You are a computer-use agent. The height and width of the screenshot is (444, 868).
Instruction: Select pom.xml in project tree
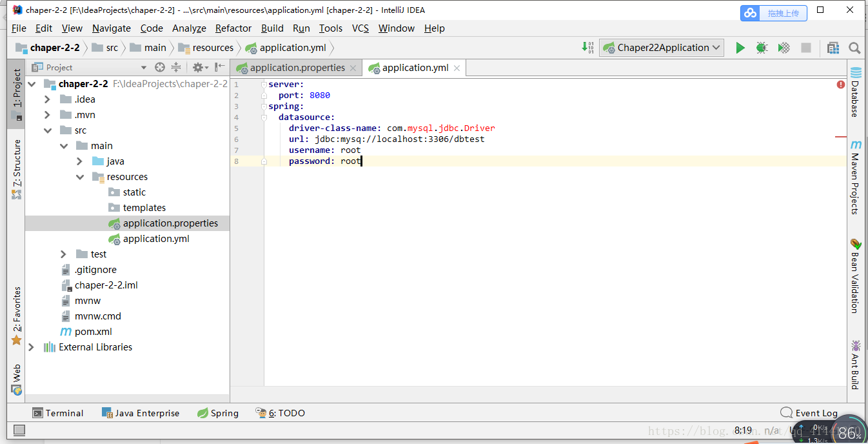[93, 332]
